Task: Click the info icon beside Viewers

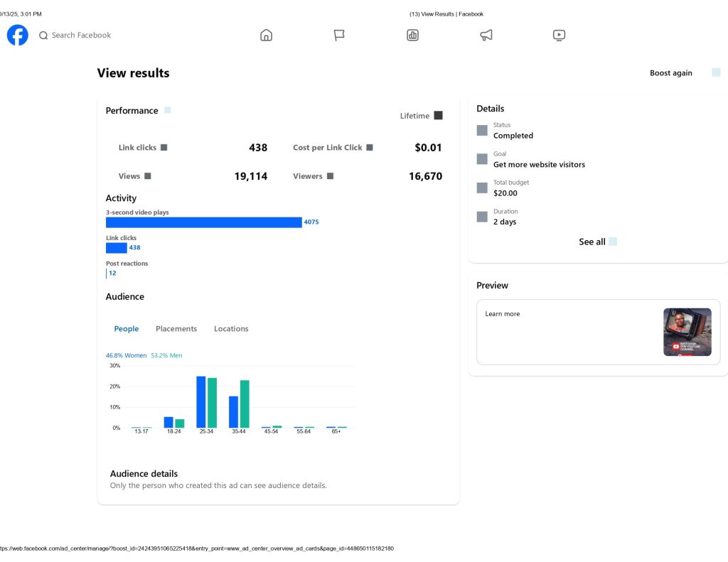Action: tap(330, 176)
